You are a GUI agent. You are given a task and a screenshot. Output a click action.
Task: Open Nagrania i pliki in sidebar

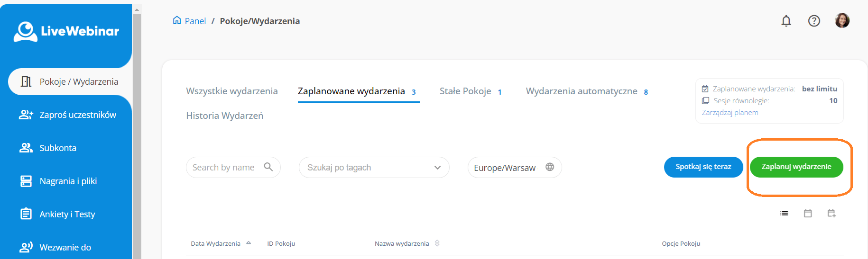pos(68,181)
